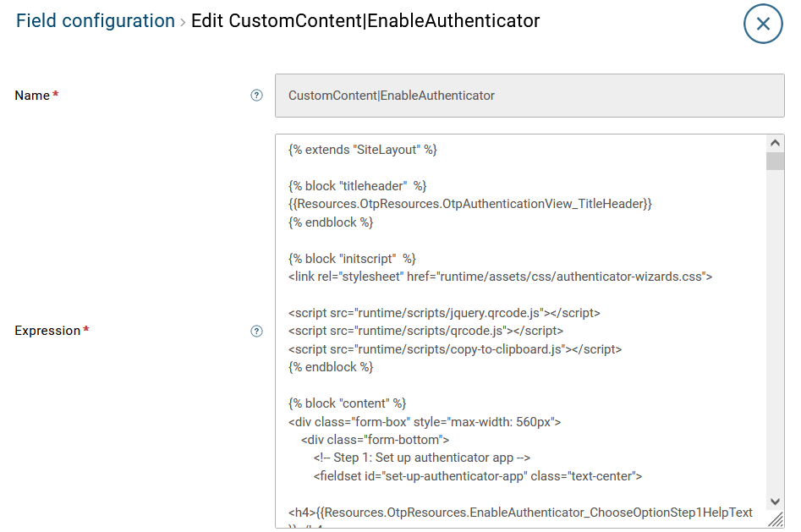Image resolution: width=801 pixels, height=532 pixels.
Task: Click the Name input field
Action: 529,96
